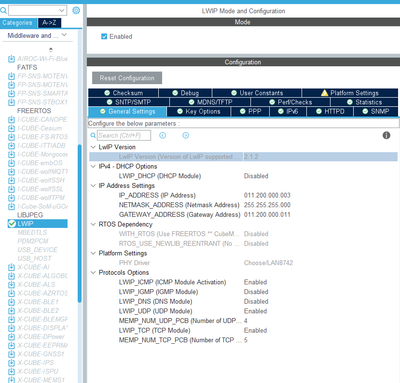400x383 pixels.
Task: Click download icon beside X-CUBE-GNSS1
Action: [11, 354]
